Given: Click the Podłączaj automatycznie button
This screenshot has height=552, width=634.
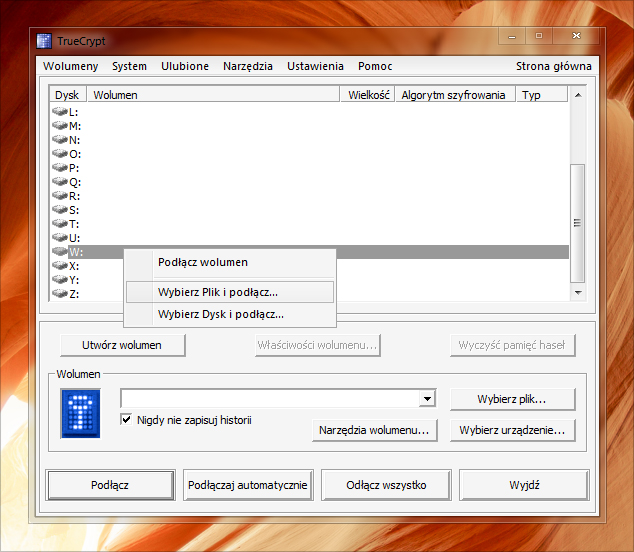Looking at the screenshot, I should pos(248,485).
